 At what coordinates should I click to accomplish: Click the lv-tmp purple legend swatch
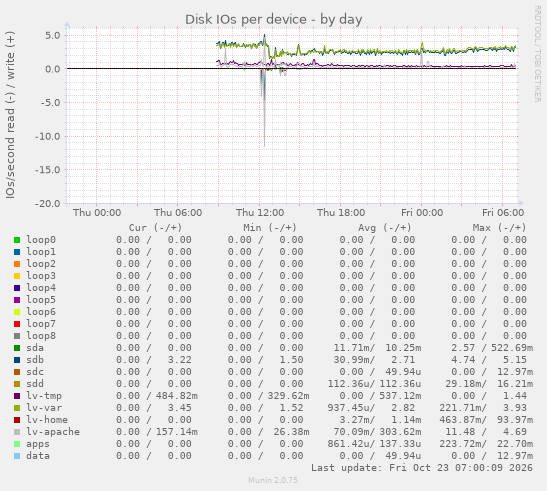pyautogui.click(x=17, y=396)
